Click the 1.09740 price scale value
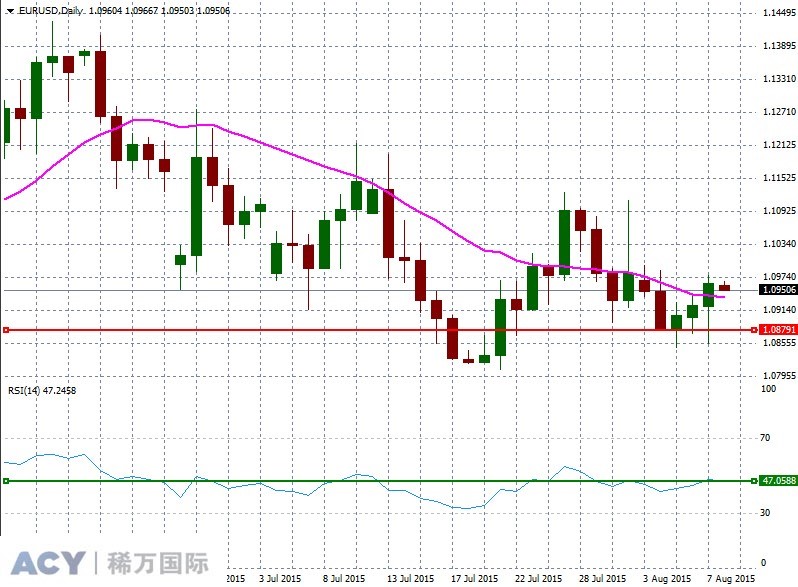The image size is (798, 587). point(779,276)
